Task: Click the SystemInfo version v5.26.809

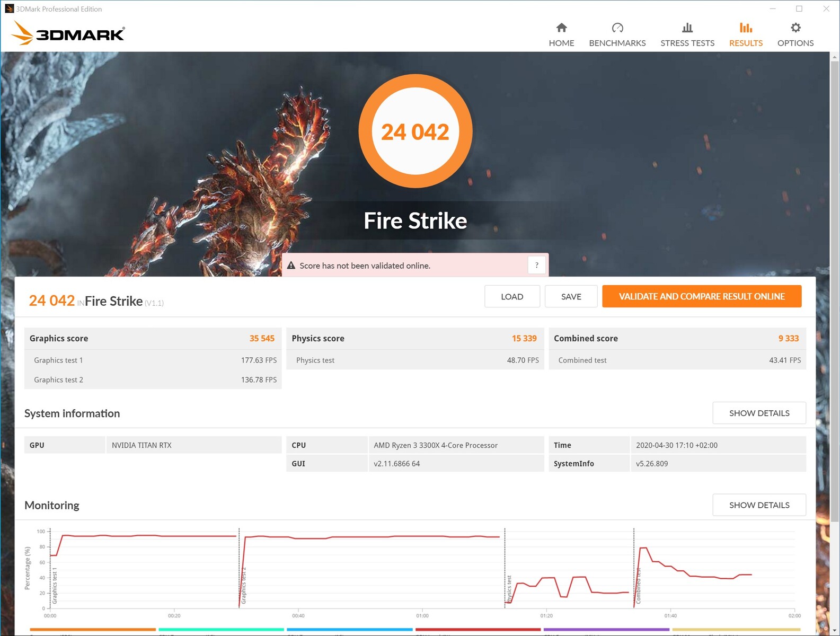Action: click(x=652, y=464)
